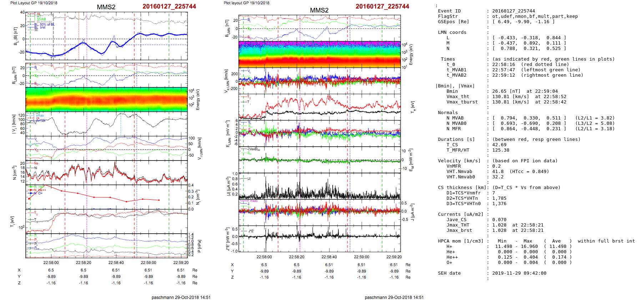Click the red 20160127_225744 title above the right plot

[382, 6]
